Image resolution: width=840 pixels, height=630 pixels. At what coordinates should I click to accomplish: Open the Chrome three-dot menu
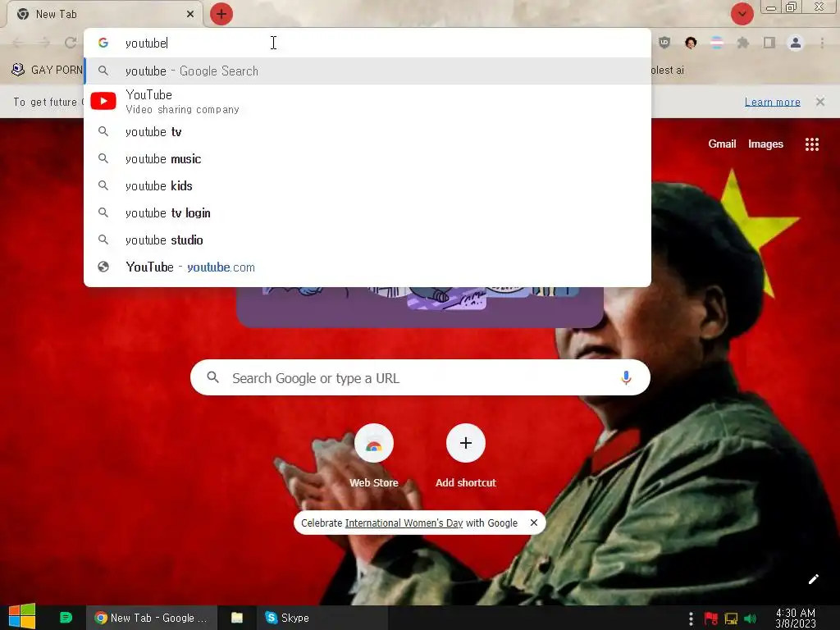click(822, 43)
